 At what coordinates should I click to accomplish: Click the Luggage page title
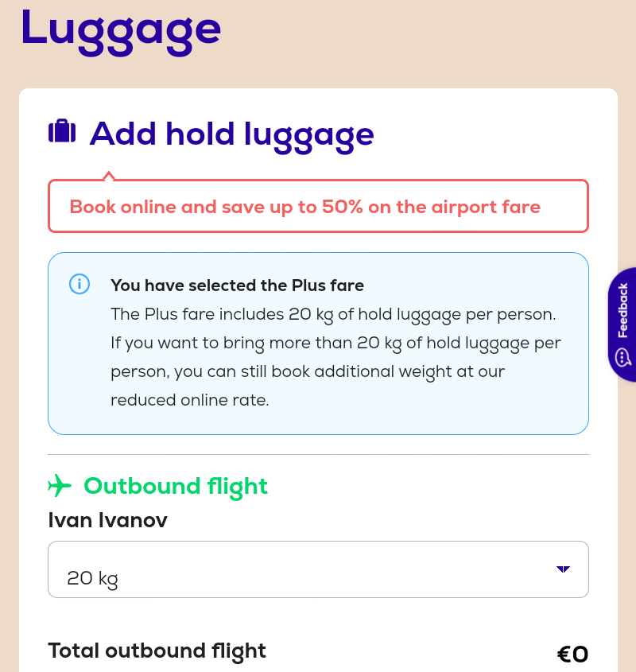pos(121,31)
